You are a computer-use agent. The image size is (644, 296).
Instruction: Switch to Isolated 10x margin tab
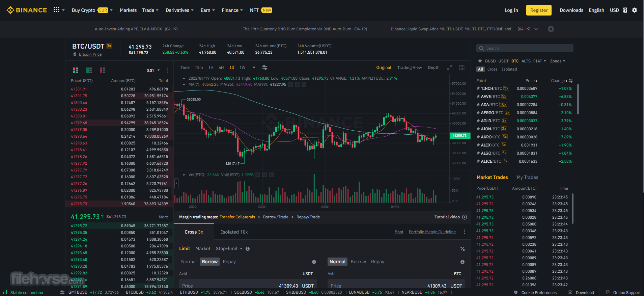pos(234,232)
